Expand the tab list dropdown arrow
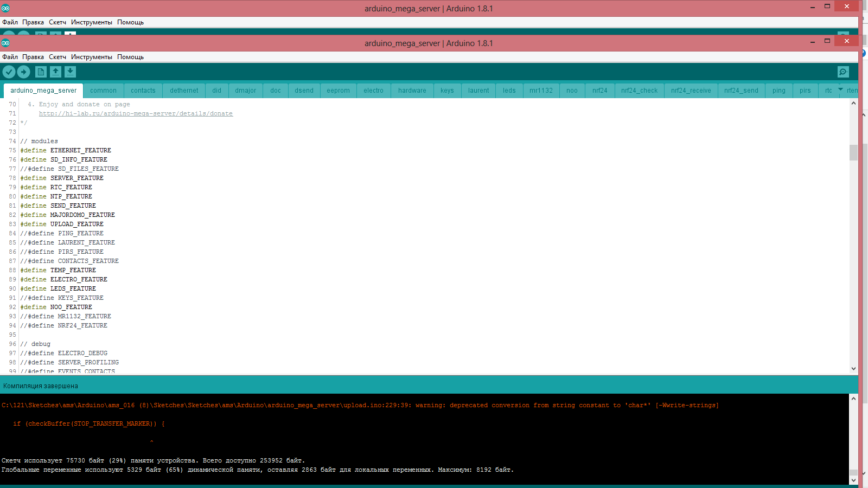Image resolution: width=868 pixels, height=488 pixels. pos(840,89)
